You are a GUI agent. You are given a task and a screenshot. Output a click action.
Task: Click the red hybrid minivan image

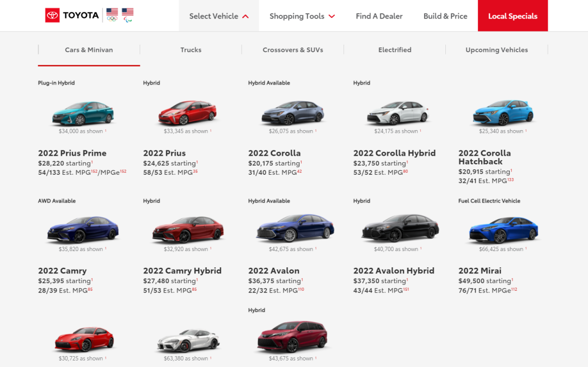point(292,337)
